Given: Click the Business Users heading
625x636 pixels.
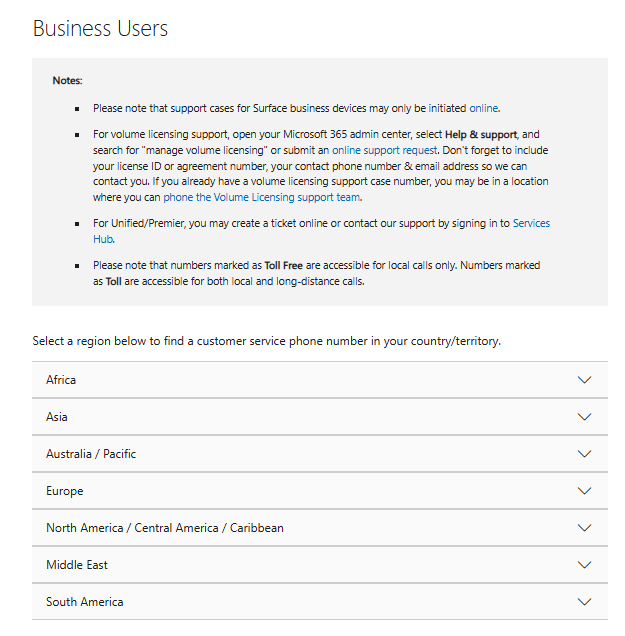Looking at the screenshot, I should pos(100,28).
